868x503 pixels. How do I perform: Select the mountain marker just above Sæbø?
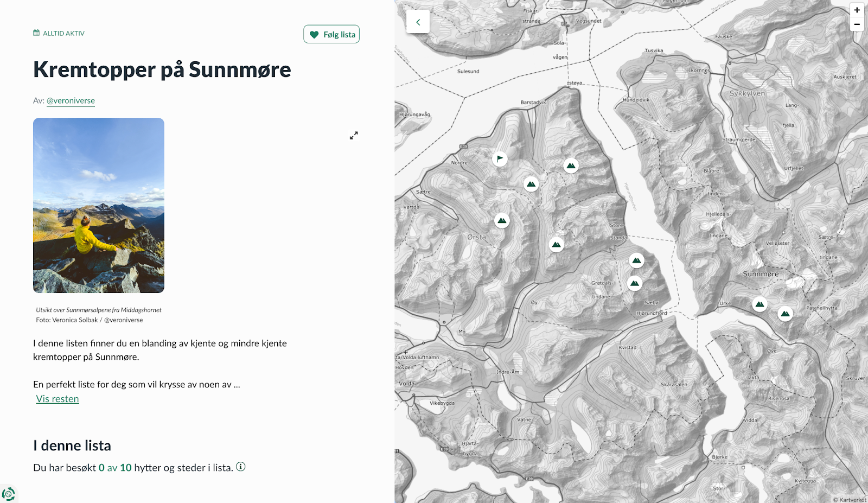(634, 283)
